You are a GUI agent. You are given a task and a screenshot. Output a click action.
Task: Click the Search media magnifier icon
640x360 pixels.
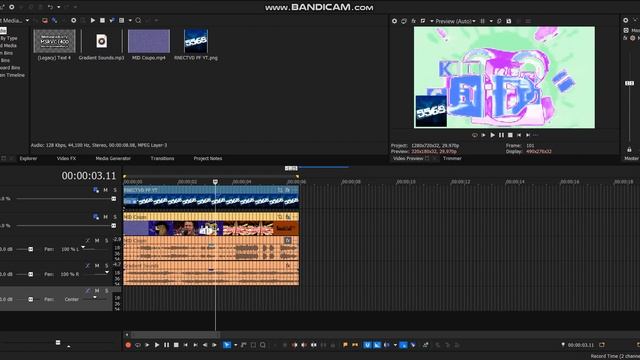(138, 20)
